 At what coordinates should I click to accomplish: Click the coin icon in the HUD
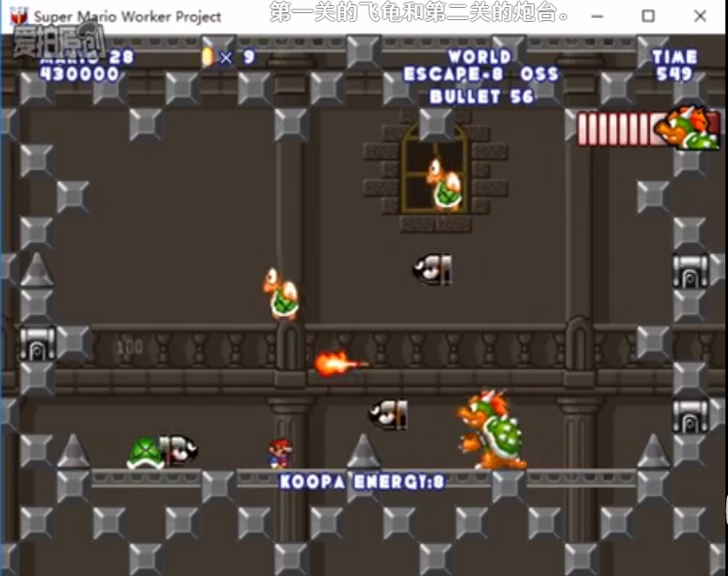coord(208,57)
